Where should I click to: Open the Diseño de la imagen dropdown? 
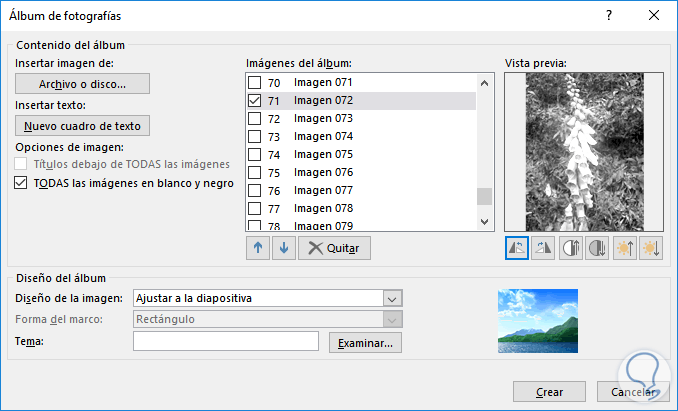(x=392, y=298)
